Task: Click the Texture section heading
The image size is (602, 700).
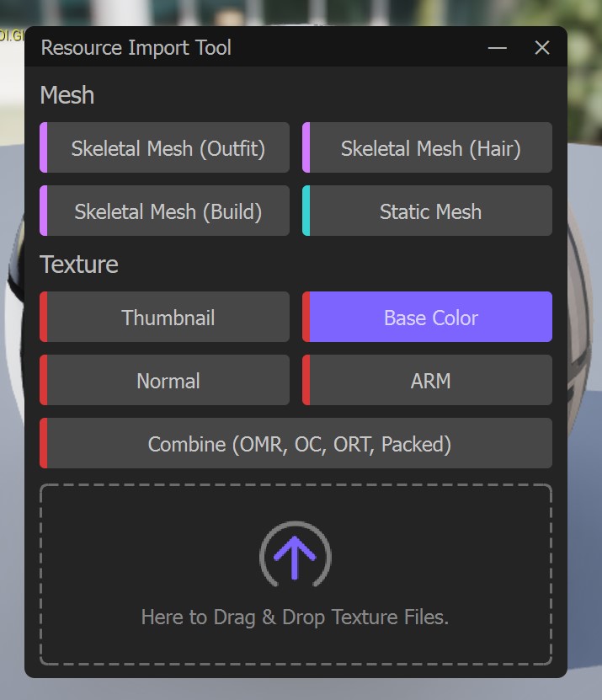Action: point(79,265)
